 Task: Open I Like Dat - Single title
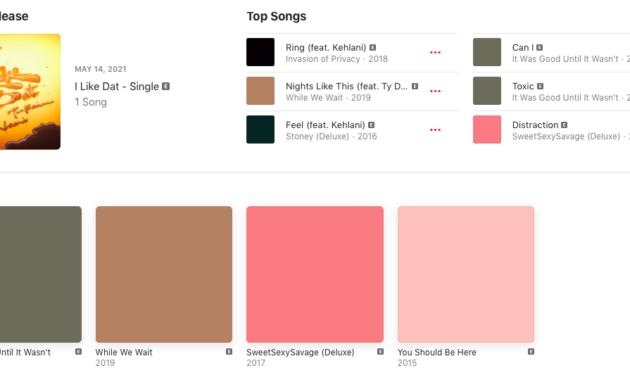[117, 86]
